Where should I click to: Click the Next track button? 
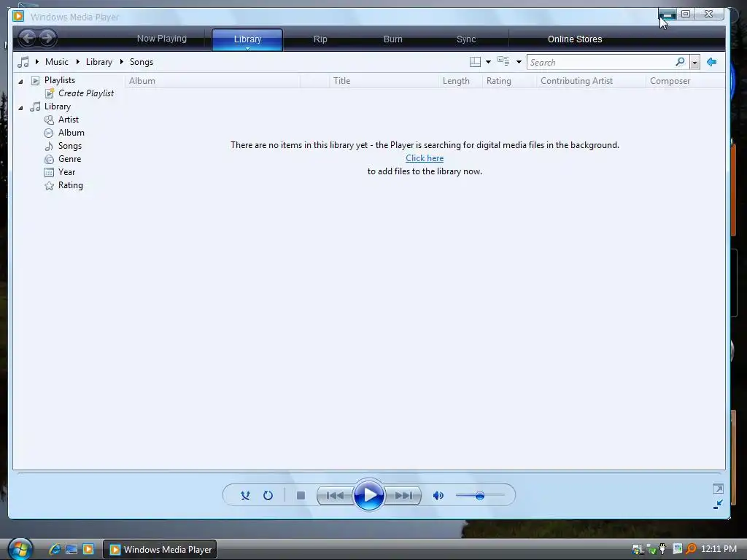[403, 495]
